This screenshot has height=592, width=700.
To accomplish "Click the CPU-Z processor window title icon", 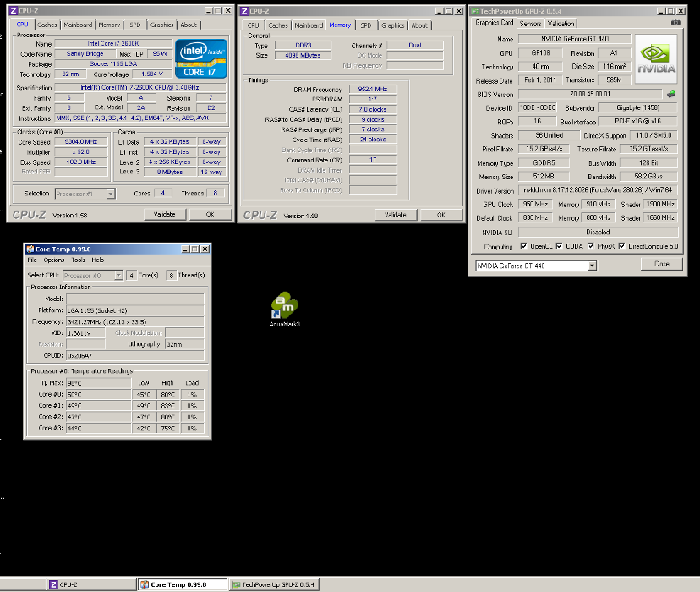I will [14, 10].
